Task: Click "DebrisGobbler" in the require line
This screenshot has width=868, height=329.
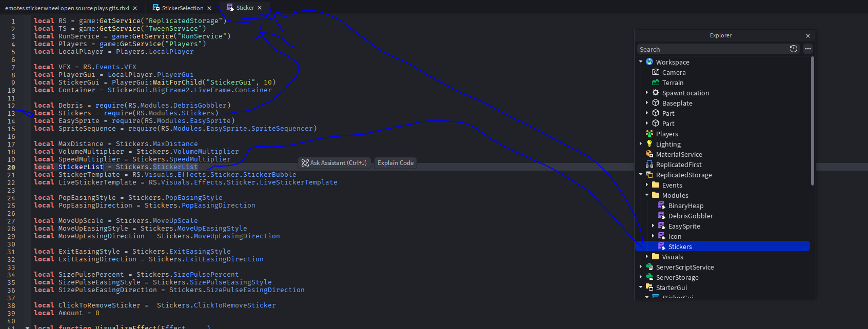Action: [200, 106]
